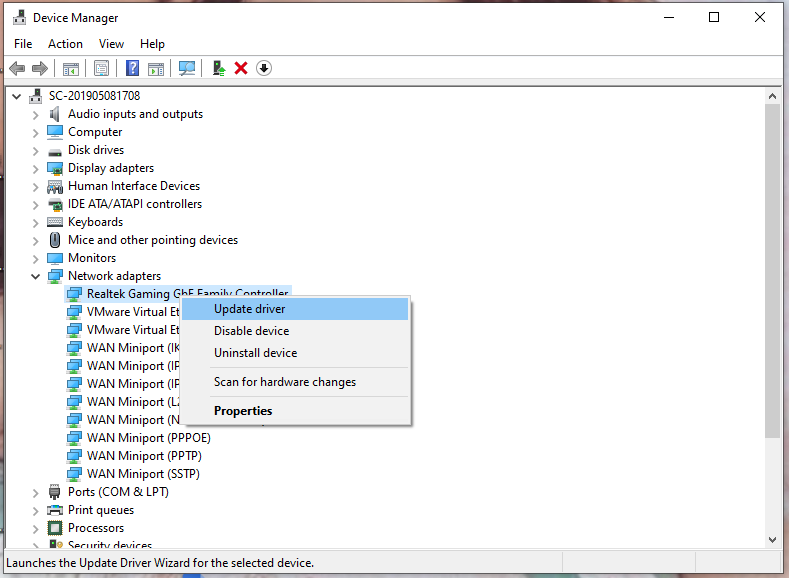This screenshot has width=789, height=578.
Task: Maximize the Device Manager window
Action: (714, 17)
